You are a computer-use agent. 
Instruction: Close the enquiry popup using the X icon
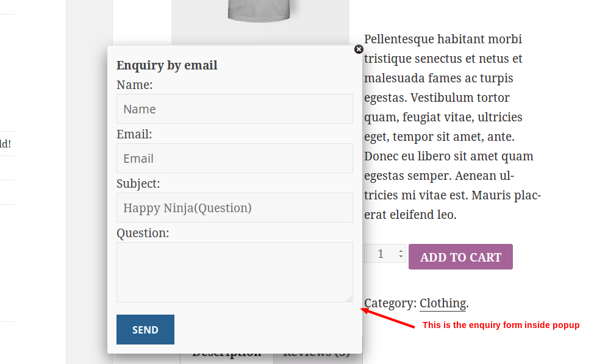point(359,49)
